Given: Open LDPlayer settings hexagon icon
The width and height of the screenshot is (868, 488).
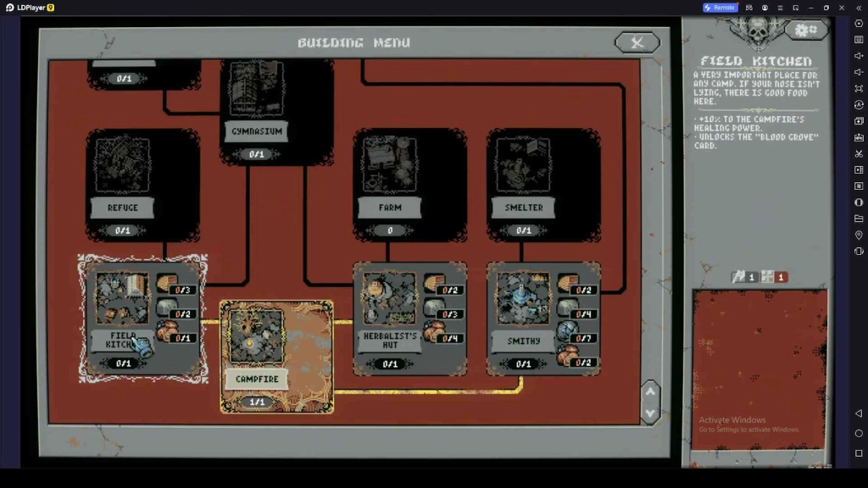Looking at the screenshot, I should coord(859,24).
